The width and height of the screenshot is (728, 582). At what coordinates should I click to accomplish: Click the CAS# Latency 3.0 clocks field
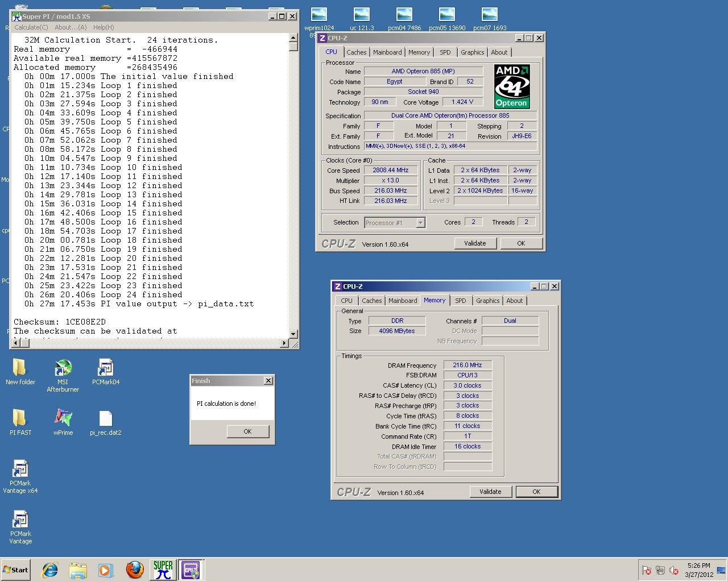tap(468, 385)
